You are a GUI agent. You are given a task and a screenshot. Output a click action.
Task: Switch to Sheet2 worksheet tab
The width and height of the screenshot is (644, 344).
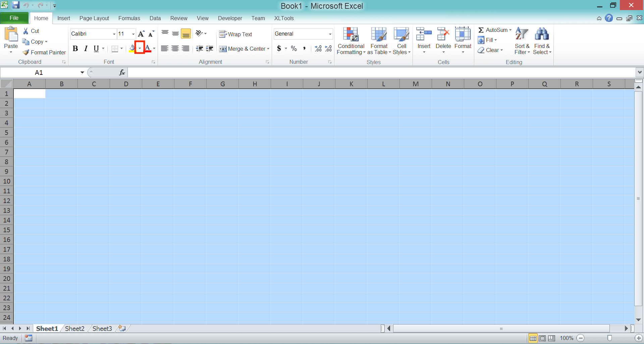(75, 329)
